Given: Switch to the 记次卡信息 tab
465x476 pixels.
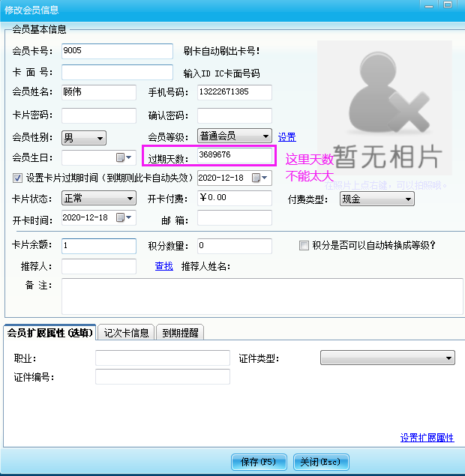Looking at the screenshot, I should coord(127,333).
